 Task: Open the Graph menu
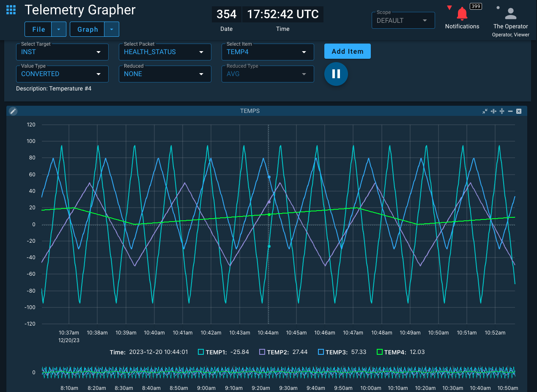(88, 29)
